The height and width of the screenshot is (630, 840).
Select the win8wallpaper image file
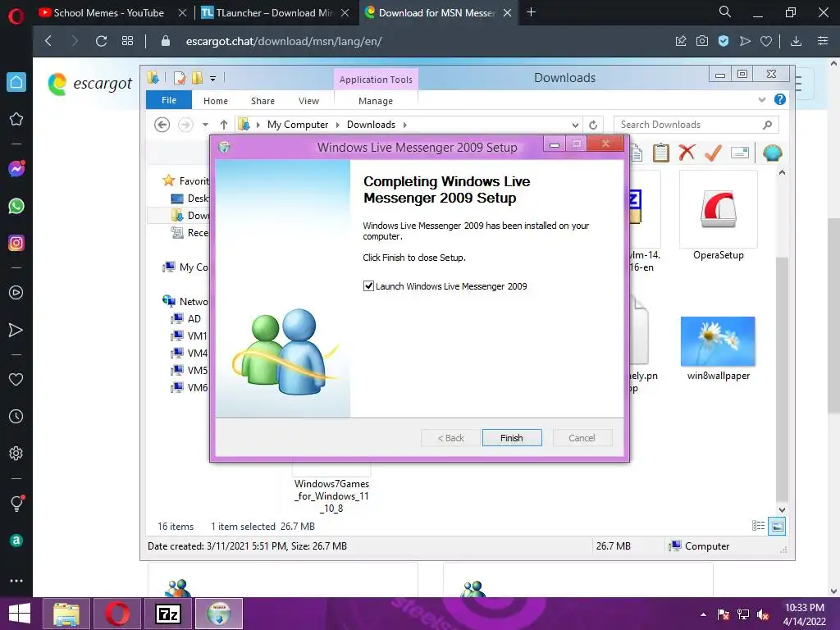pos(718,348)
